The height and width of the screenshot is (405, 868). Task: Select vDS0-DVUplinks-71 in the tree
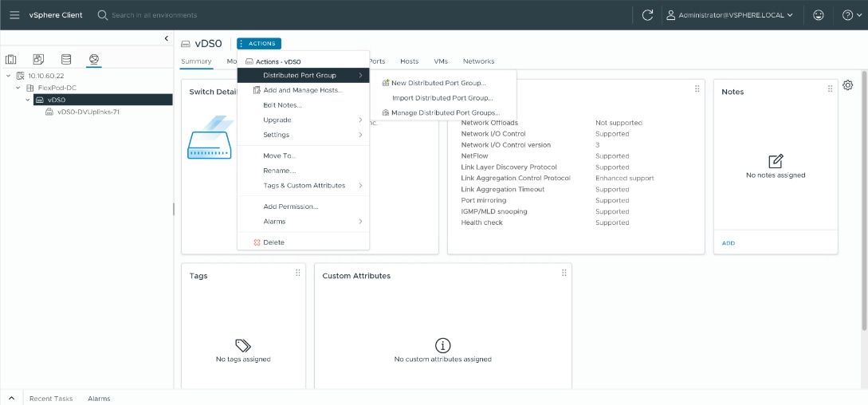pos(88,112)
